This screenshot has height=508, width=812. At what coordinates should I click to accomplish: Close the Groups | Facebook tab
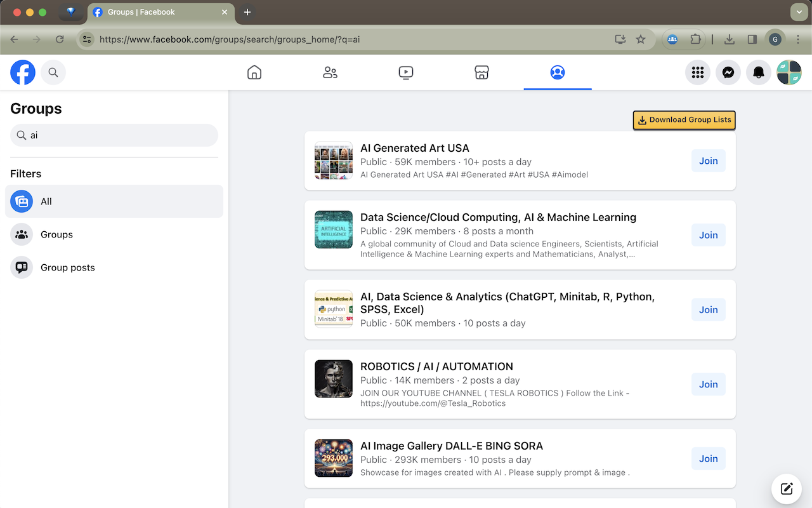(223, 12)
